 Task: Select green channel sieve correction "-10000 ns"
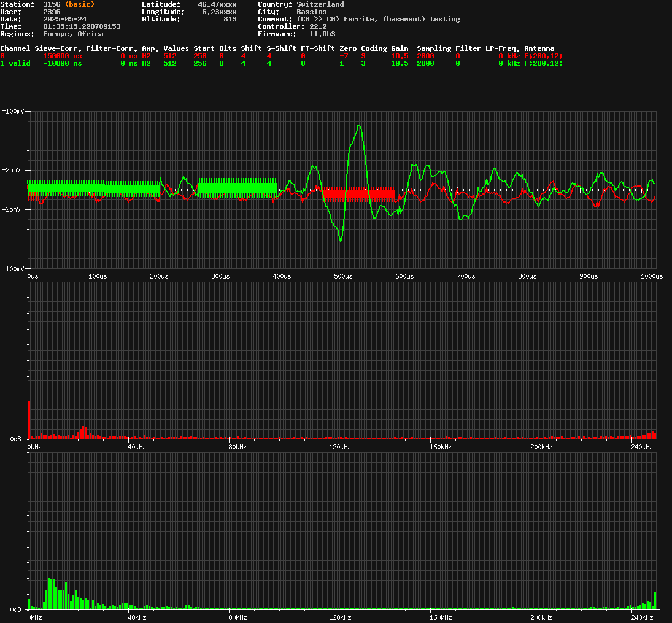[62, 63]
